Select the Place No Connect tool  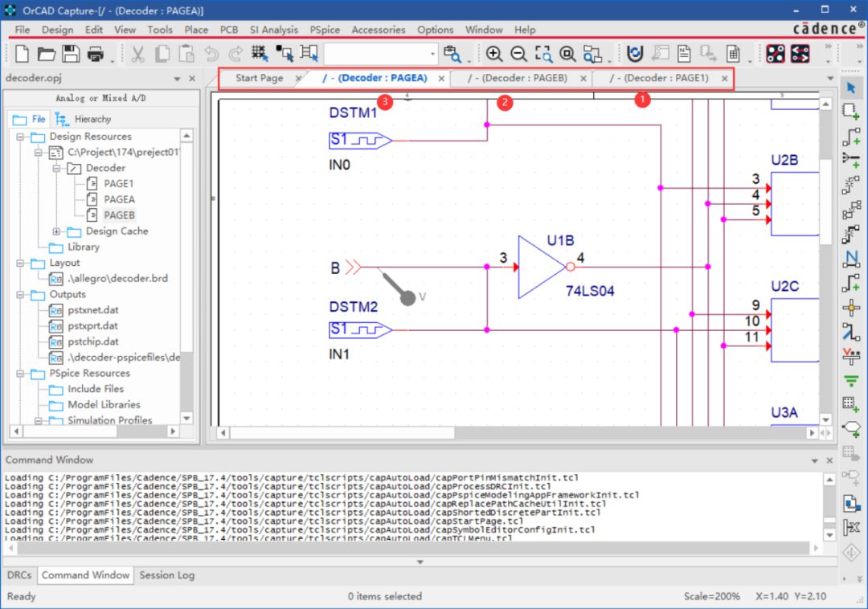851,527
